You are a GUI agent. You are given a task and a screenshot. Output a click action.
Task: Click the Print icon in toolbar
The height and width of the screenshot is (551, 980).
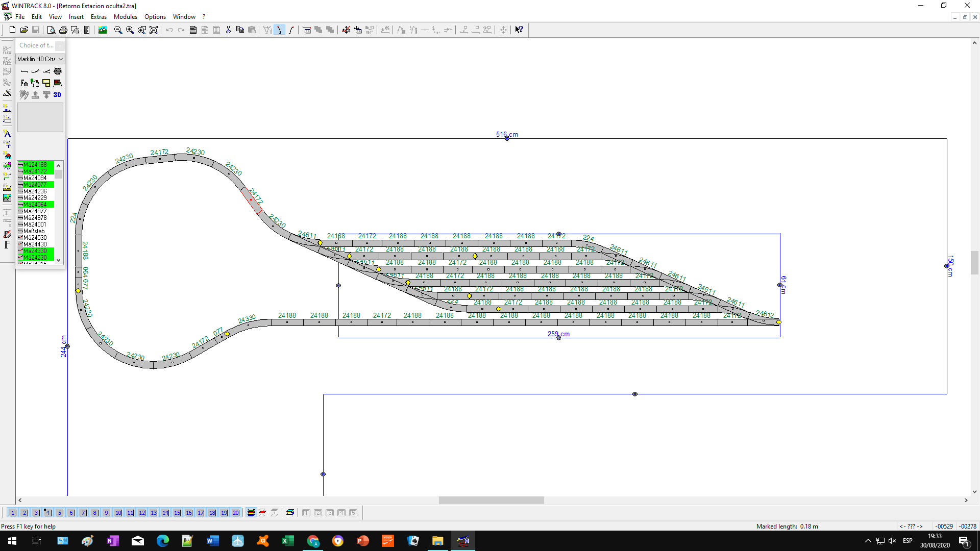tap(63, 30)
